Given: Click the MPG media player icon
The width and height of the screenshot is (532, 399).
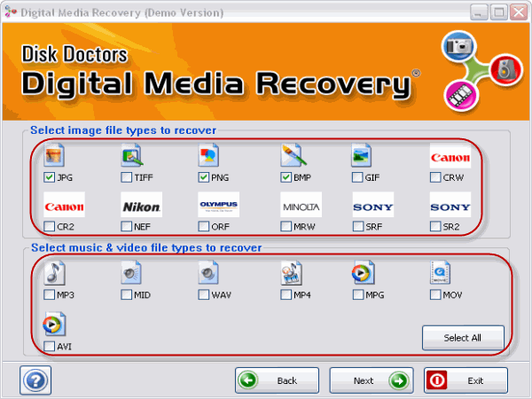Looking at the screenshot, I should (x=363, y=273).
